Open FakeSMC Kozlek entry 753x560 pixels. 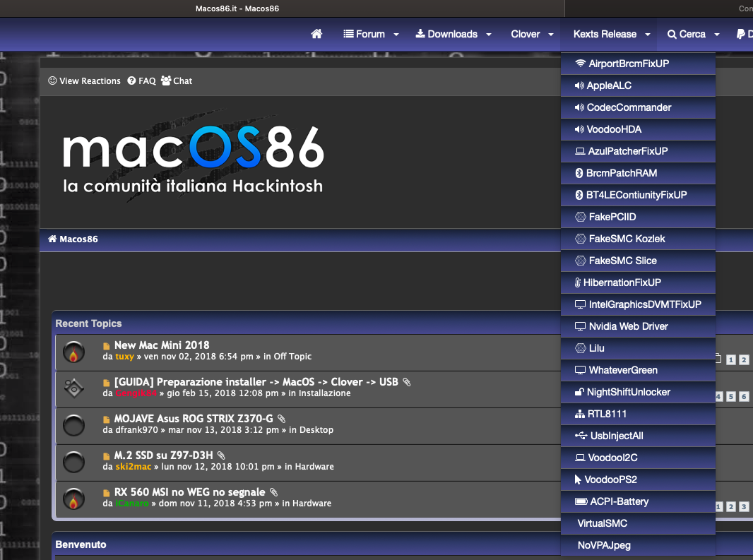[x=638, y=239]
